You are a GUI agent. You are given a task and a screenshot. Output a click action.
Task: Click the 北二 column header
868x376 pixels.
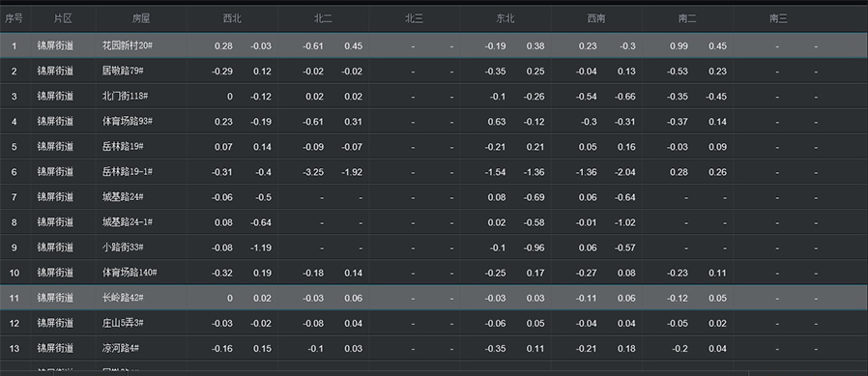pos(323,18)
